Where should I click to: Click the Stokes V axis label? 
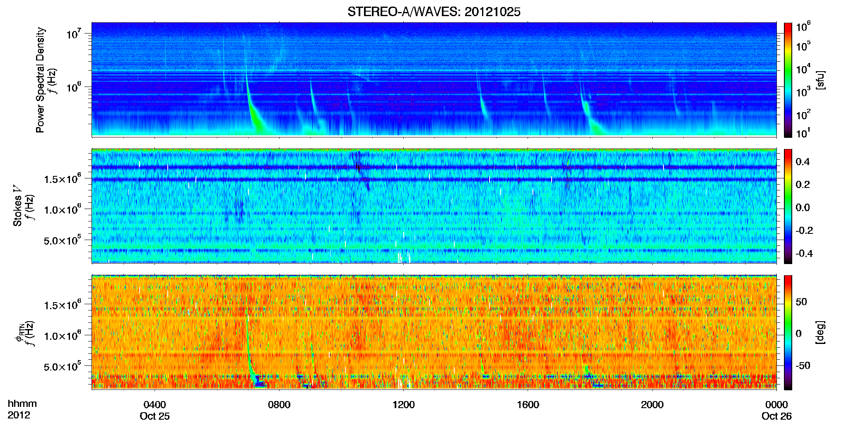[x=17, y=206]
